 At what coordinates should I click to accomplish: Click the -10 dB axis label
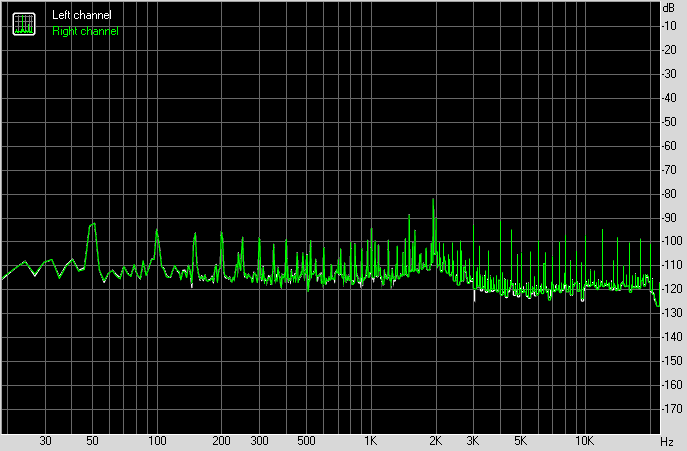pos(669,26)
